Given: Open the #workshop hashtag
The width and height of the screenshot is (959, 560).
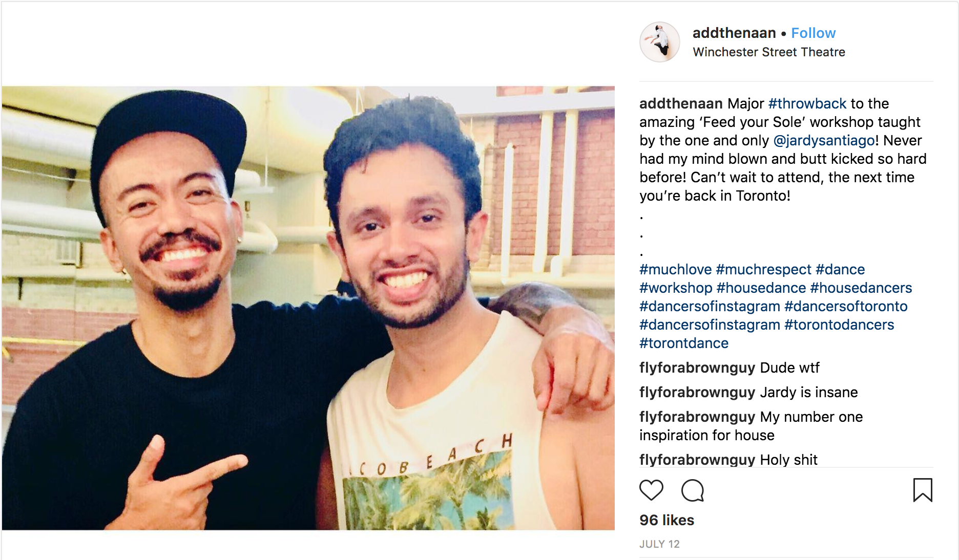Looking at the screenshot, I should pos(676,288).
